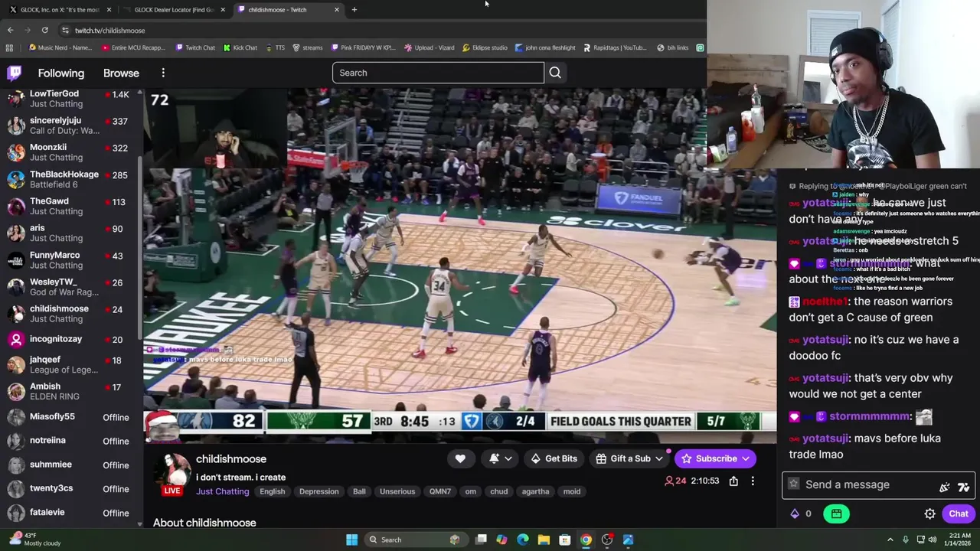Click the browser address bar URL
The image size is (980, 551).
tap(109, 30)
